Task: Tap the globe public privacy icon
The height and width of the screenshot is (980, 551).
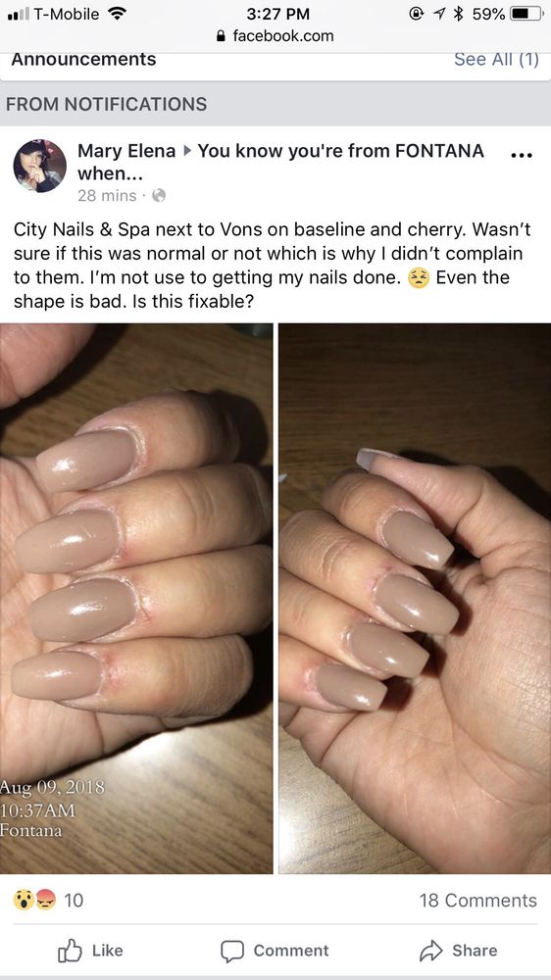Action: tap(159, 196)
